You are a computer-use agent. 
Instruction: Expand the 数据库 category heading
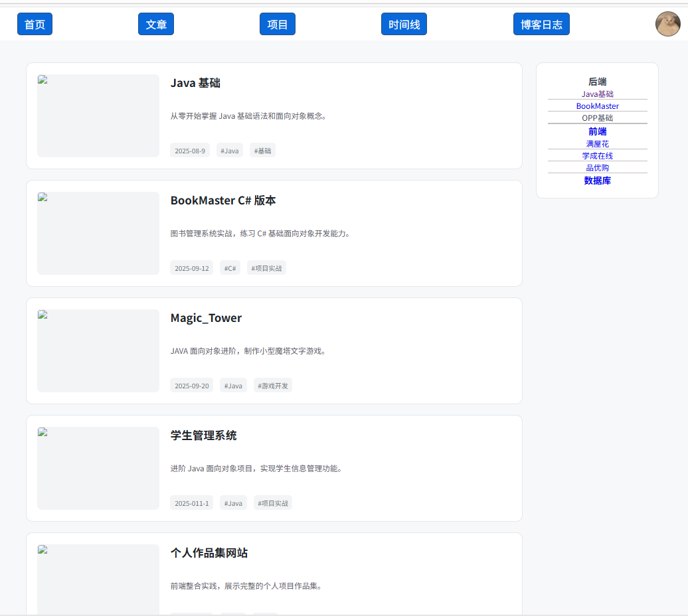point(597,181)
